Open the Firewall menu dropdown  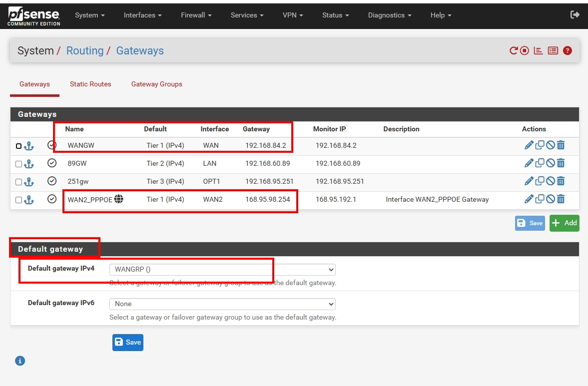click(x=196, y=15)
